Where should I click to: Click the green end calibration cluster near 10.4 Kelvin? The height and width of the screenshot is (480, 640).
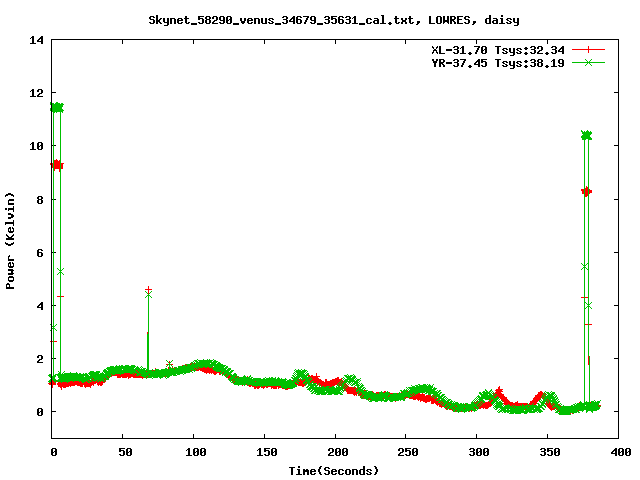click(587, 136)
